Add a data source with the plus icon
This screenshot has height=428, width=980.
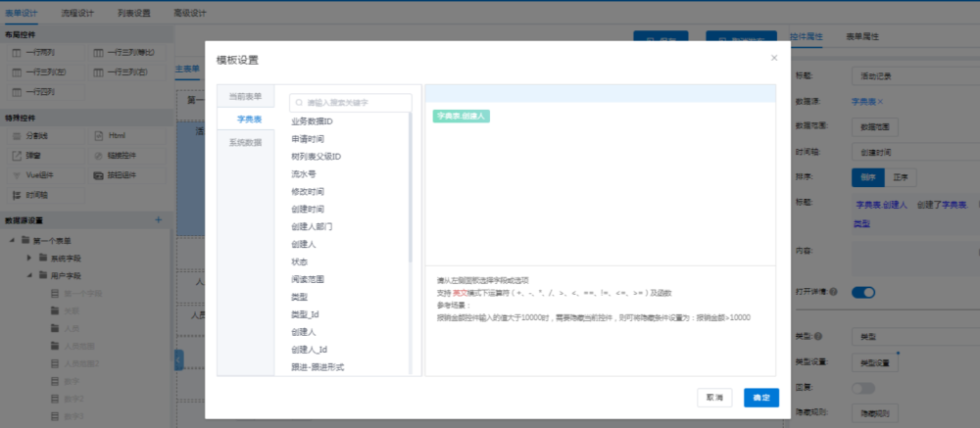(x=159, y=220)
